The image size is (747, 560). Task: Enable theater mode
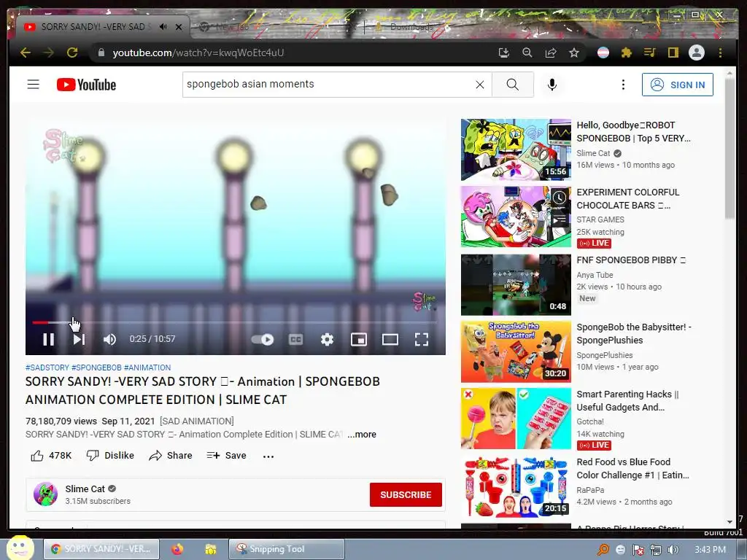390,340
